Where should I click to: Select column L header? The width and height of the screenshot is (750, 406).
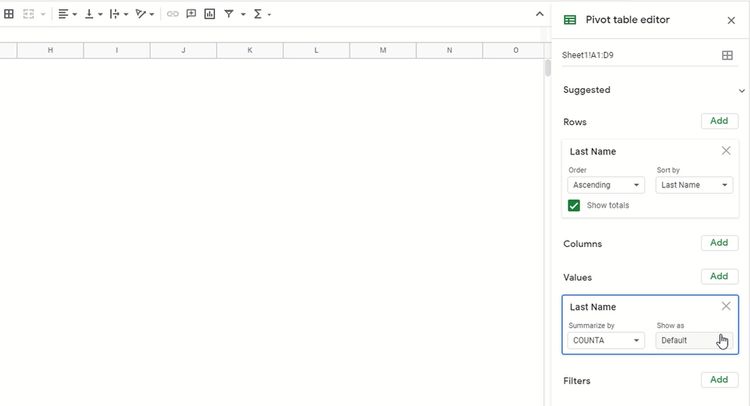[316, 50]
